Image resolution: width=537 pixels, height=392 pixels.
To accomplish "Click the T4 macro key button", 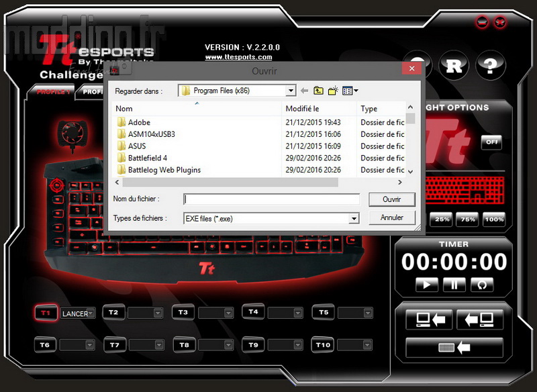I will click(253, 312).
